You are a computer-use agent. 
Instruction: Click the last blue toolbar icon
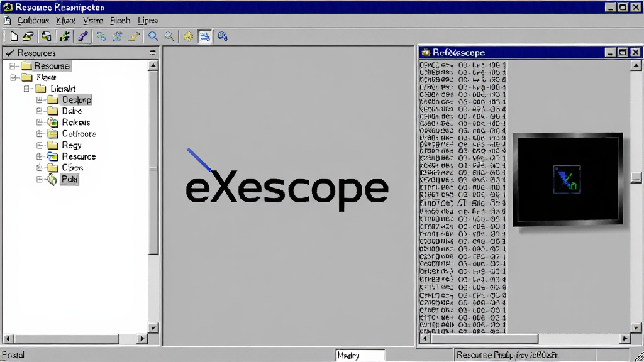click(223, 36)
